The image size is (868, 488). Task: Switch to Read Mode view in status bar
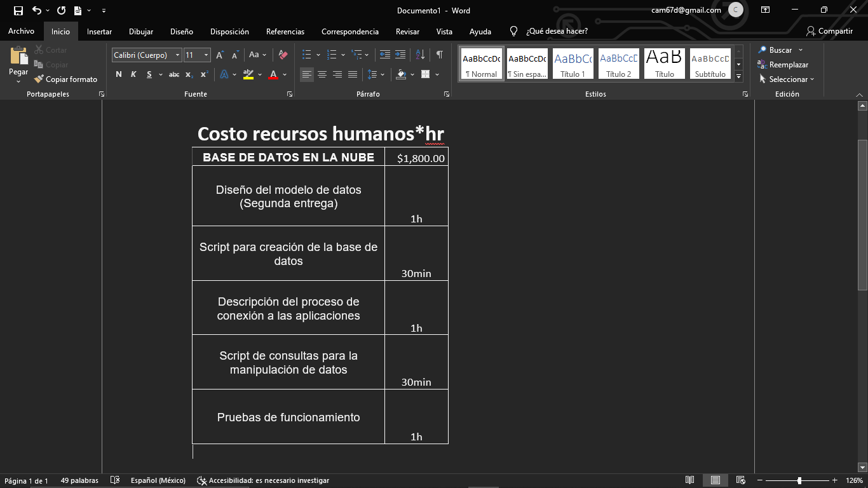690,480
